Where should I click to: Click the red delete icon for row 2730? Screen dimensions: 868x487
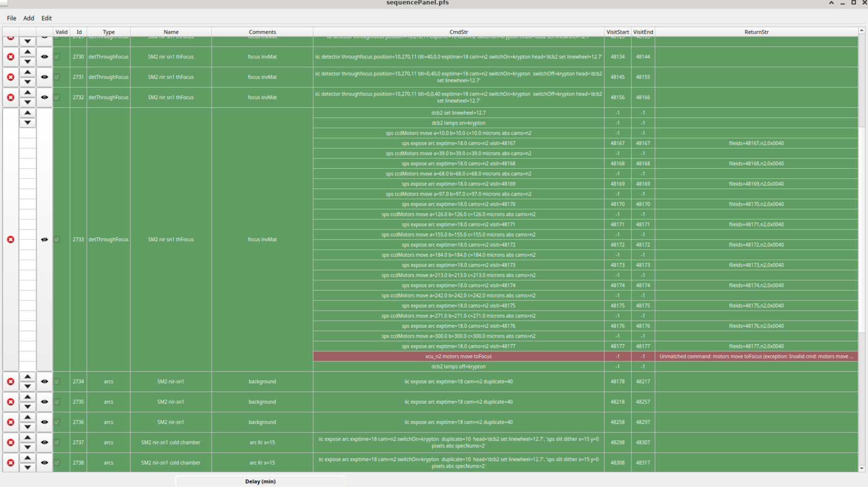point(11,57)
